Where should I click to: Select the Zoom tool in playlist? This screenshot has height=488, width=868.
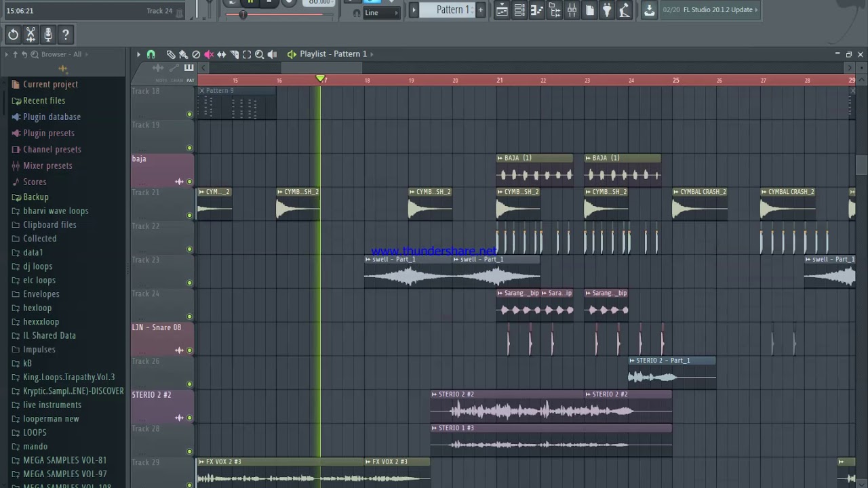tap(259, 54)
